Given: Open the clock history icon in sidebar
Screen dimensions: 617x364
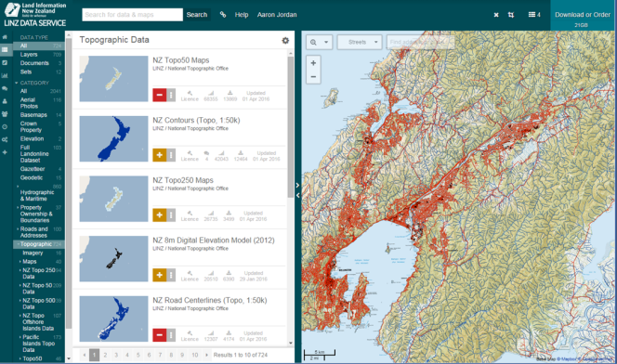Looking at the screenshot, I should pos(5,126).
